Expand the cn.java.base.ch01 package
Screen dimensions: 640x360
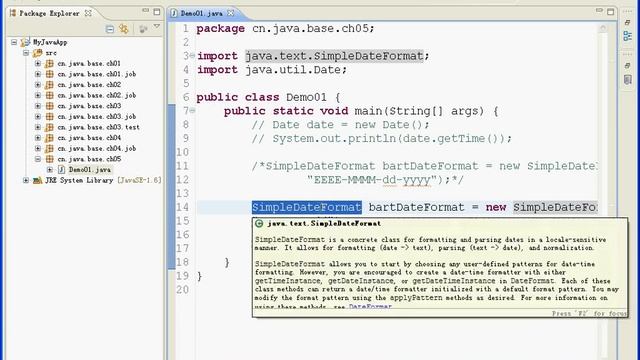(x=38, y=63)
